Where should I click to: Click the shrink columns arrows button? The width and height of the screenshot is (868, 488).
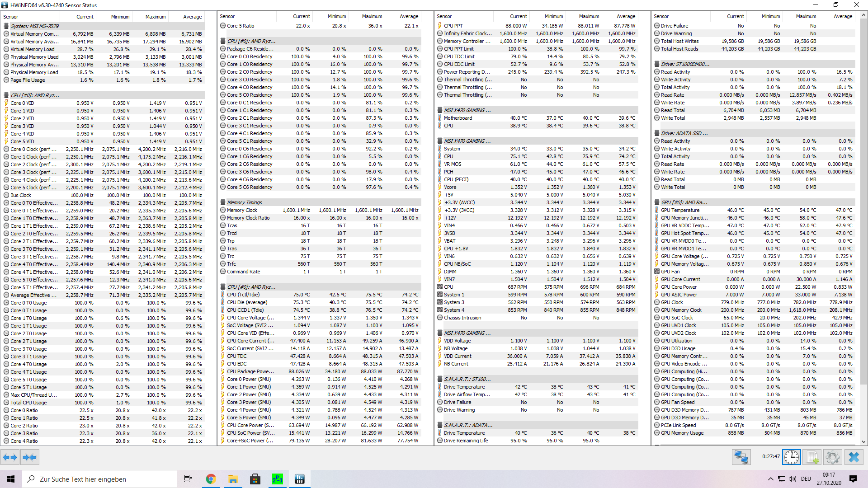tap(29, 457)
